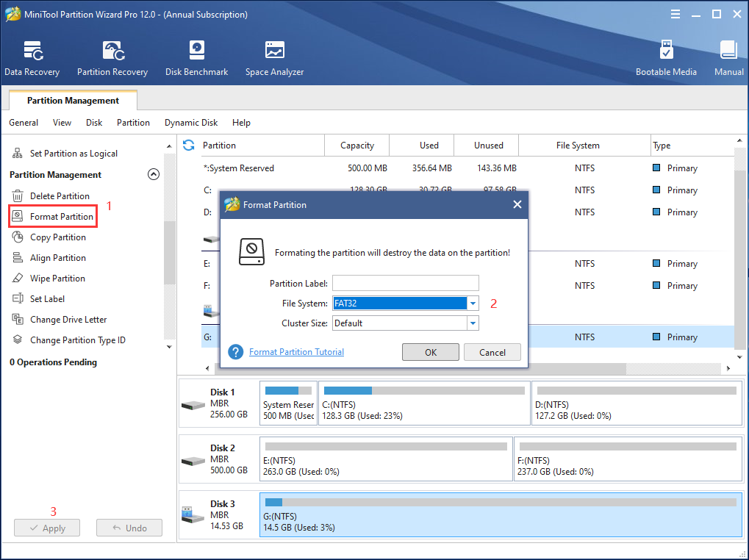Collapse the Partition Management section
This screenshot has height=560, width=749.
154,174
